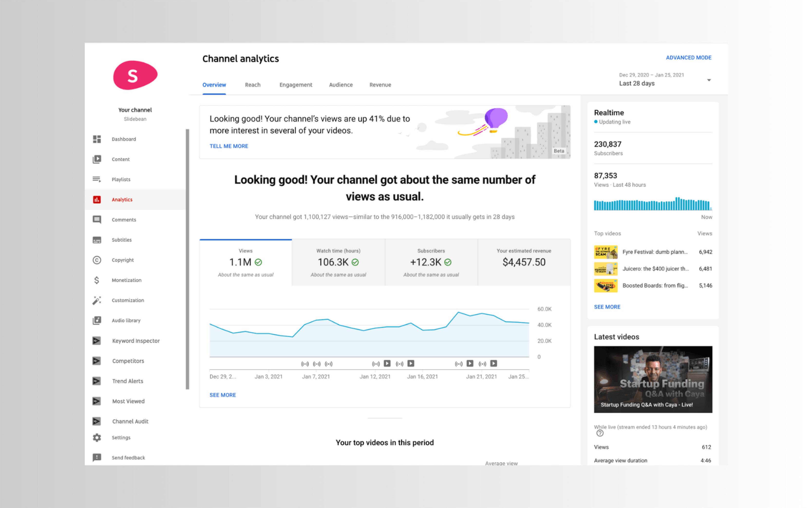Viewport: 812px width, 508px height.
Task: Open Monetization settings
Action: (x=127, y=280)
